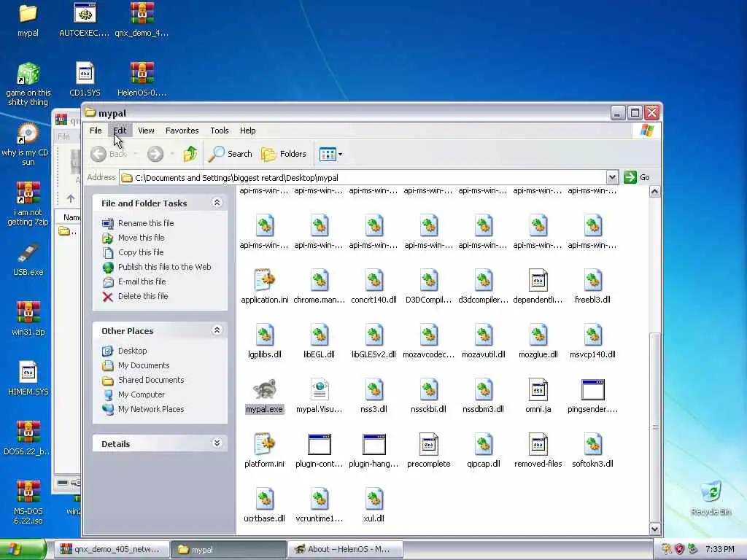Viewport: 747px width, 560px height.
Task: Go to My Documents in Other Places
Action: click(x=144, y=365)
